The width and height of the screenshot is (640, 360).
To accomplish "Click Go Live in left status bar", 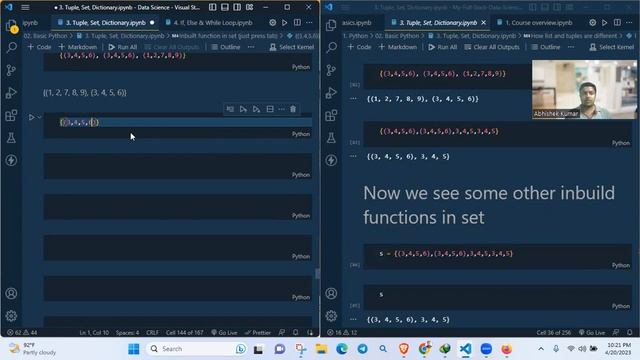I will click(x=224, y=333).
